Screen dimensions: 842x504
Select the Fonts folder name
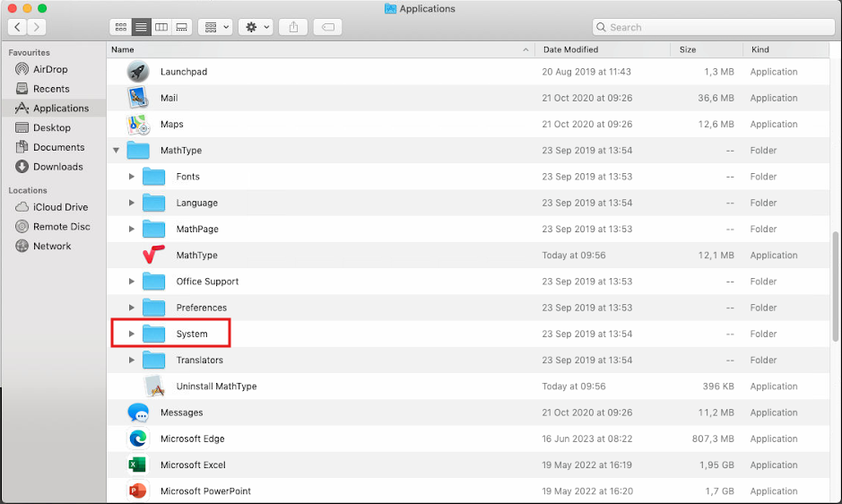pos(188,177)
